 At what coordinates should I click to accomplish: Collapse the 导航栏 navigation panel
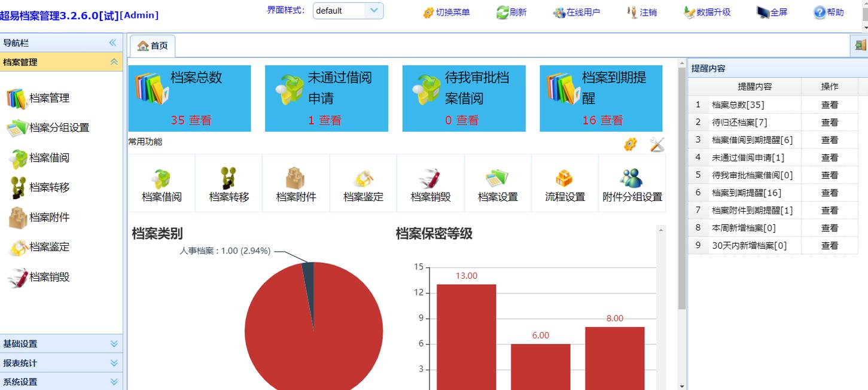112,42
